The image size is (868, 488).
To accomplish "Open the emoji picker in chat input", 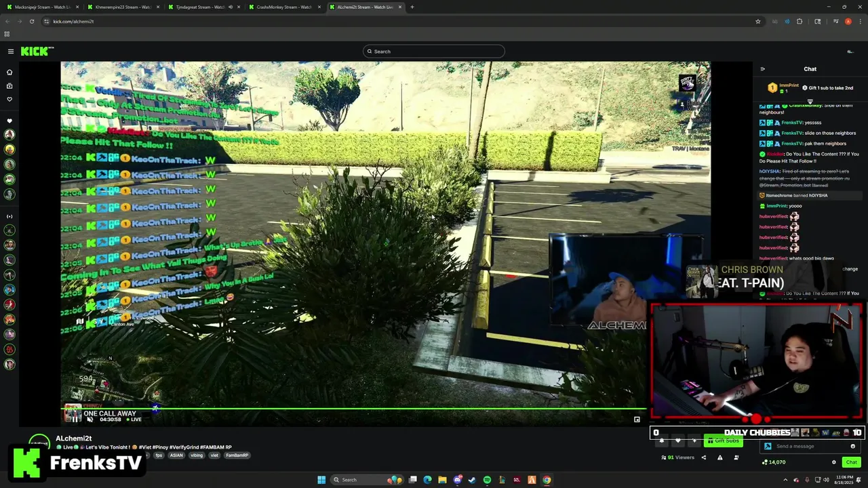I will (852, 446).
